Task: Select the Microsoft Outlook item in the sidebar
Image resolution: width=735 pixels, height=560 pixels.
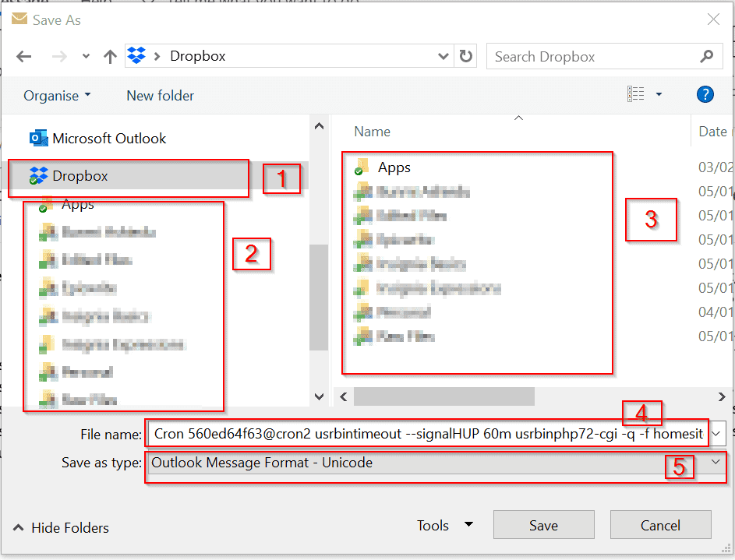Action: pos(109,138)
